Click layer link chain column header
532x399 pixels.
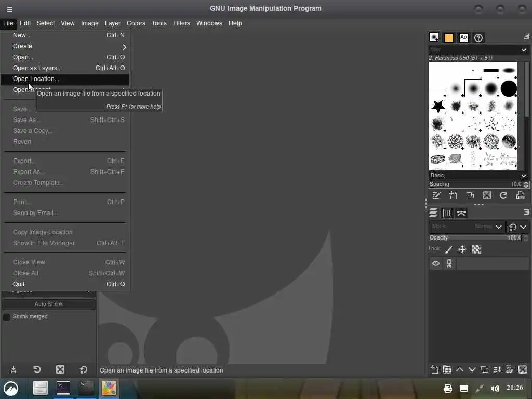(449, 263)
